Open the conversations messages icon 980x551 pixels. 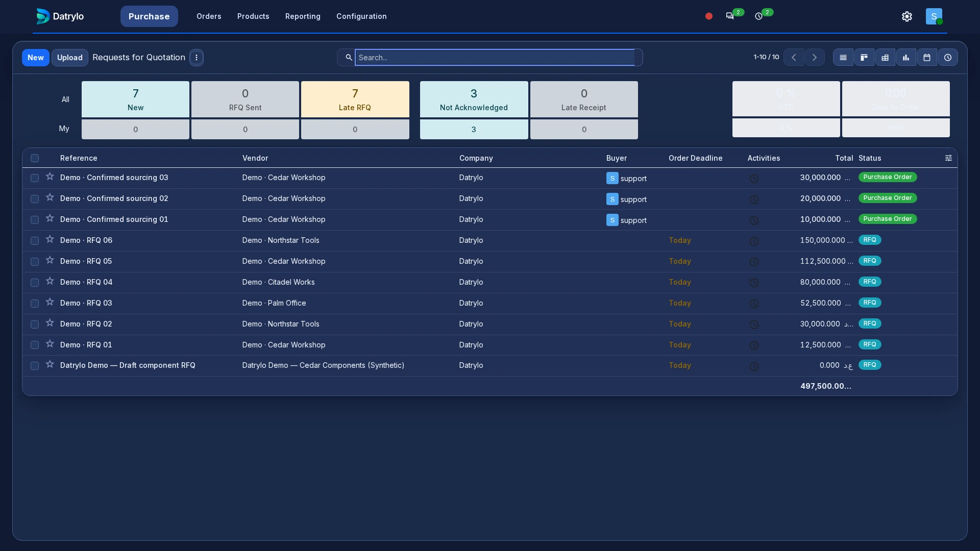(730, 16)
